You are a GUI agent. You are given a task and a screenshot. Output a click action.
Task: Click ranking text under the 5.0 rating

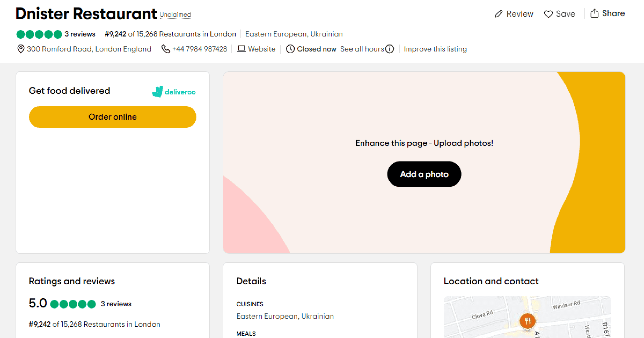point(94,324)
